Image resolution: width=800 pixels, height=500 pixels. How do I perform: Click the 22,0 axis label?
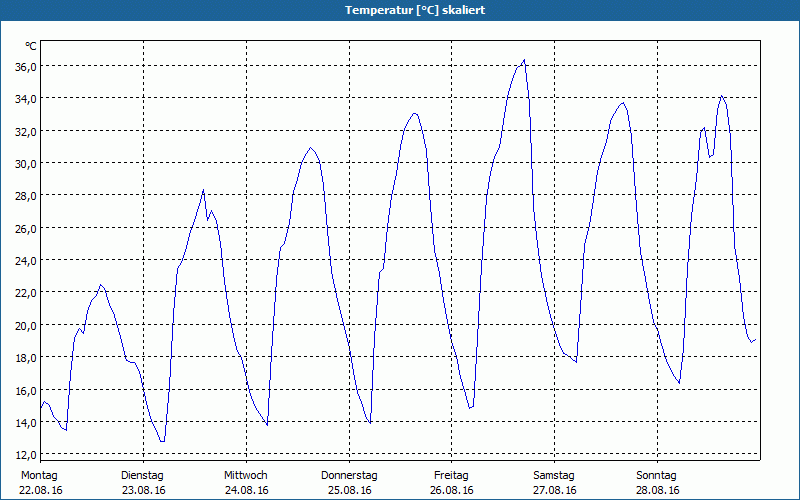26,293
